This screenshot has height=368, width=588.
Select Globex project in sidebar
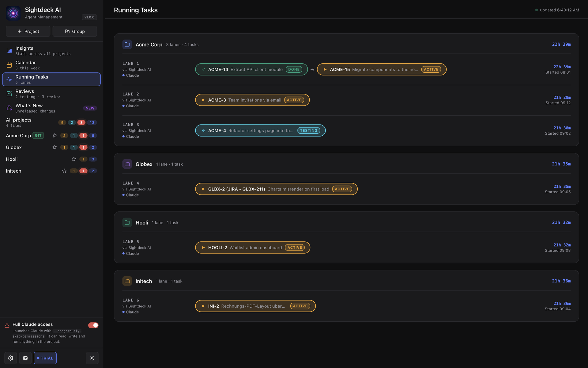click(14, 147)
